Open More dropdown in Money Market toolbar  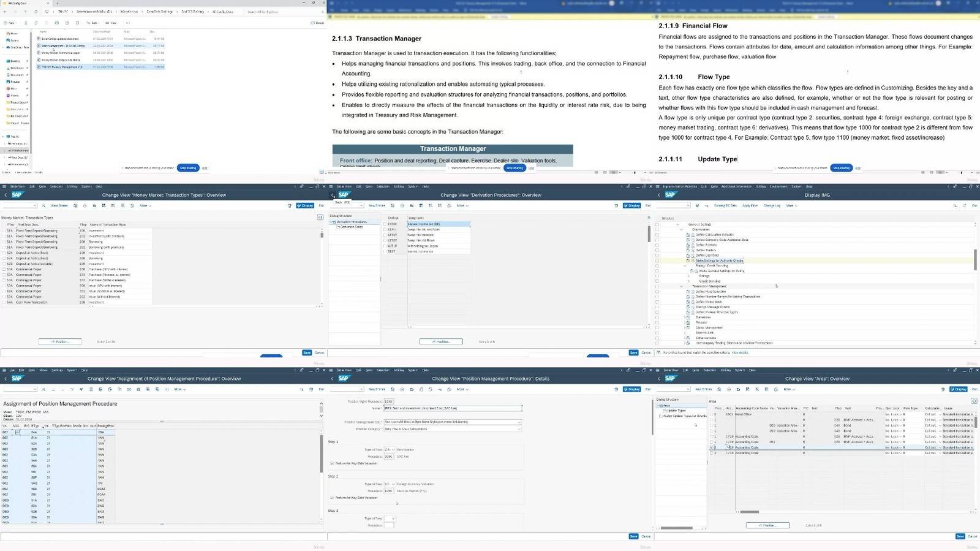(x=145, y=206)
